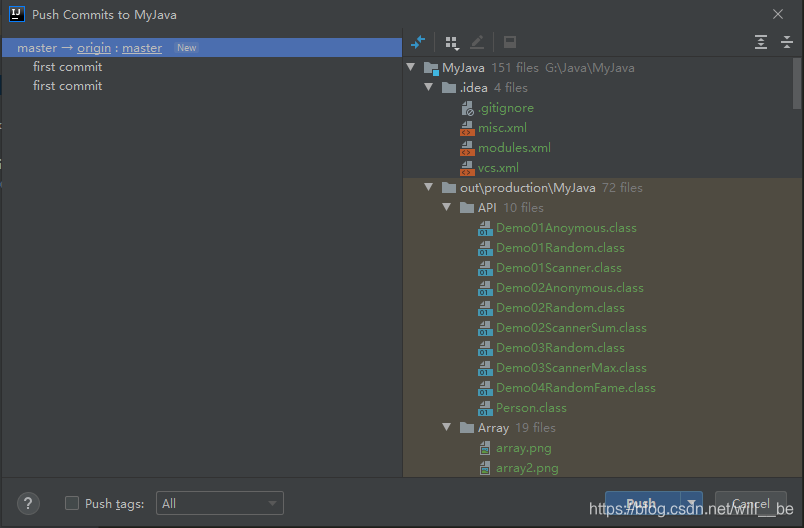804x528 pixels.
Task: Select the lower first commit entry
Action: (x=68, y=86)
